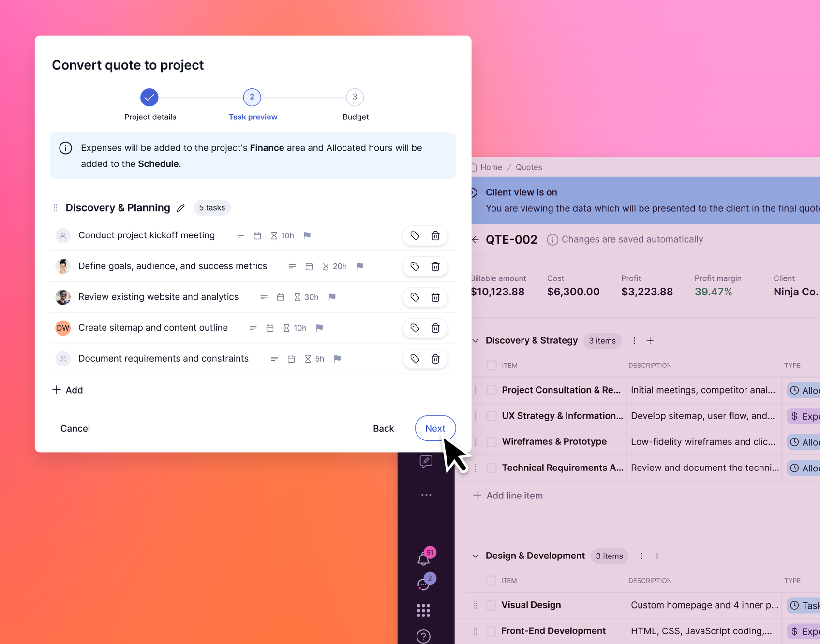820x644 pixels.
Task: Open the apps grid in the sidebar
Action: coord(423,611)
